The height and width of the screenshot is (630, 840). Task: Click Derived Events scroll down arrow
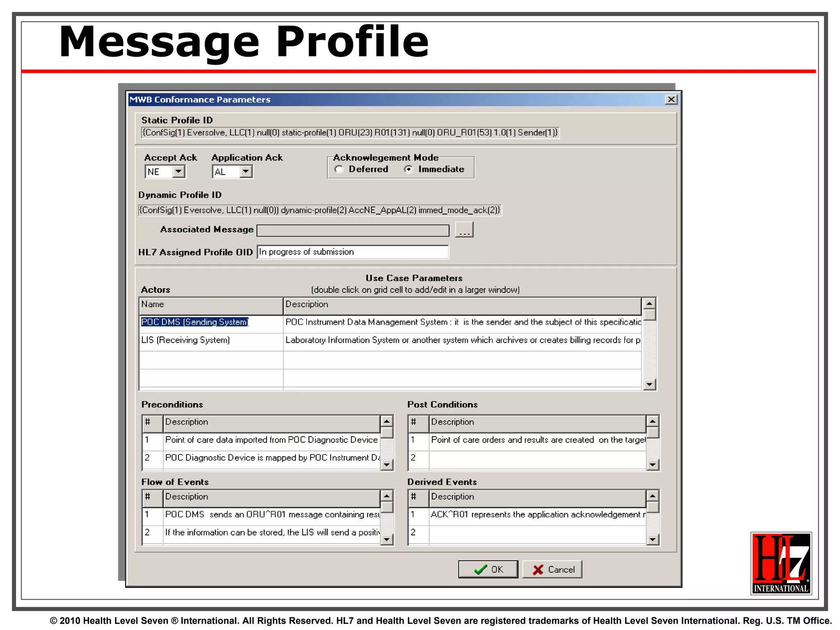(x=653, y=539)
